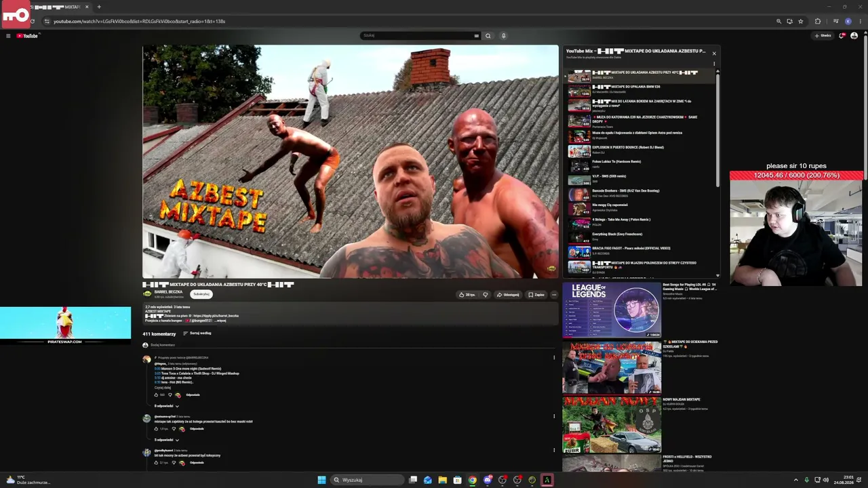Play '4 Strings - Take Me Away' from playlist
This screenshot has height=488, width=868.
click(x=641, y=222)
